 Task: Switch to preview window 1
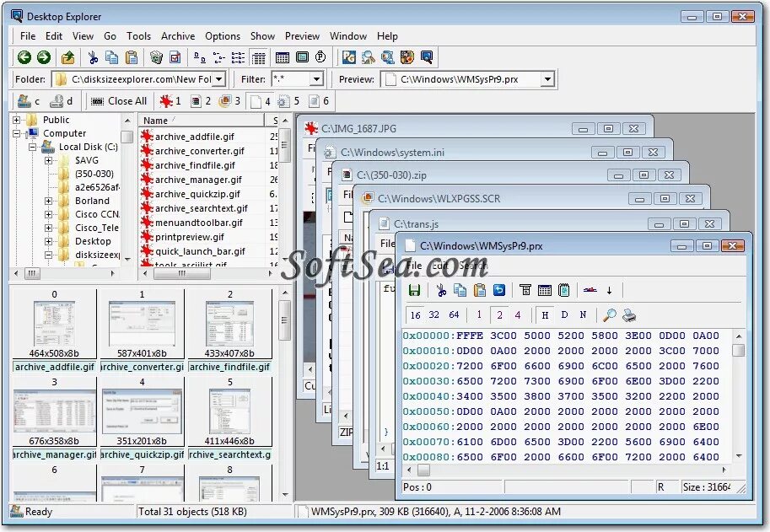click(170, 101)
